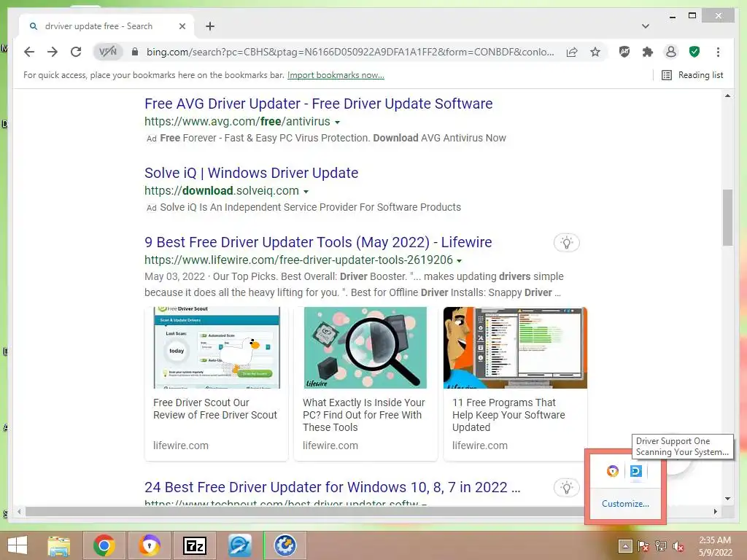The height and width of the screenshot is (560, 747).
Task: Open Free AVG Driver Updater result
Action: [318, 104]
